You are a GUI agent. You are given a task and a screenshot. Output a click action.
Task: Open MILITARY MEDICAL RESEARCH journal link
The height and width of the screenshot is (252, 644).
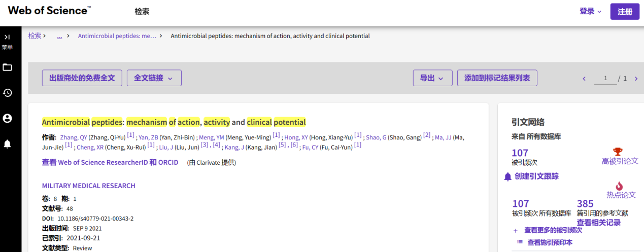click(89, 186)
